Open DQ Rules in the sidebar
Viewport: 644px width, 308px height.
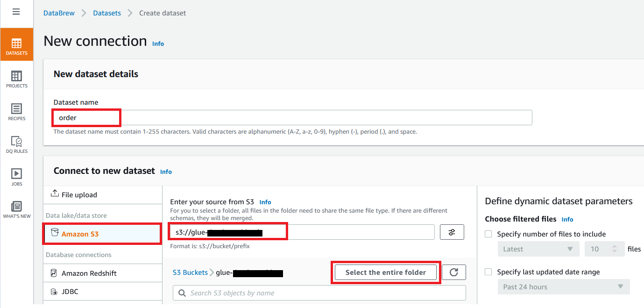[16, 144]
